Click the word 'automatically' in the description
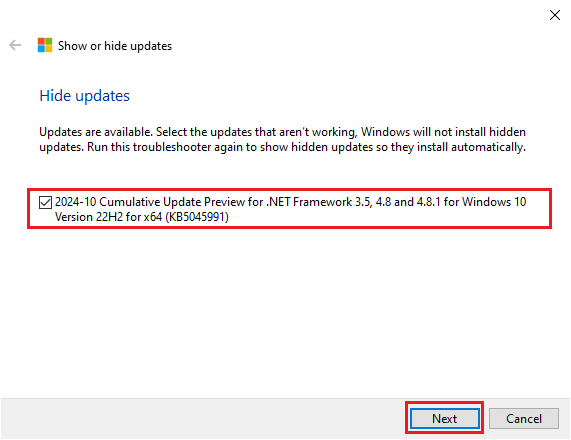 point(487,147)
